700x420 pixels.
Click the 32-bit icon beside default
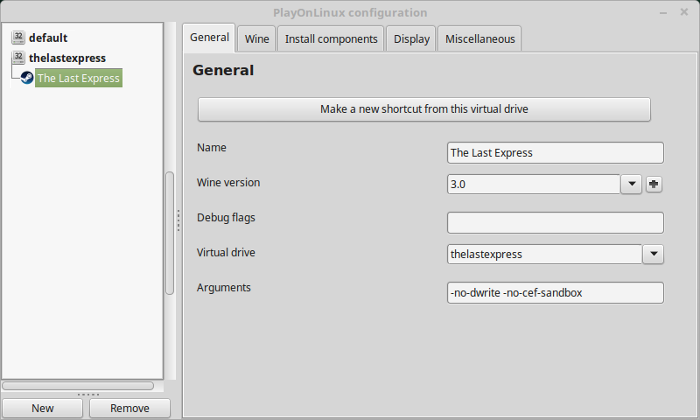(x=18, y=37)
